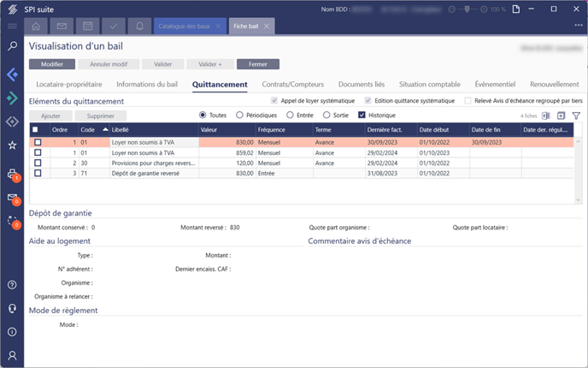The width and height of the screenshot is (588, 368).
Task: Close the Catalogue des baux tab
Action: click(218, 27)
